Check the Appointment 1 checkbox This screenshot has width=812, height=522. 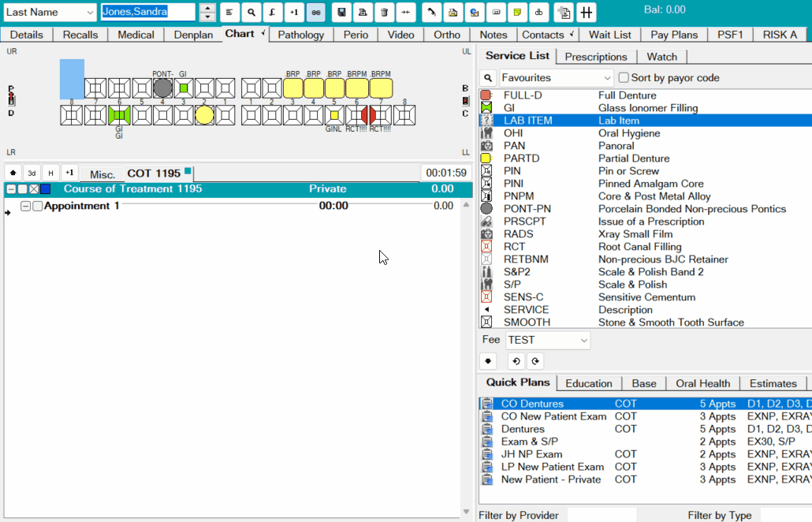pos(37,205)
